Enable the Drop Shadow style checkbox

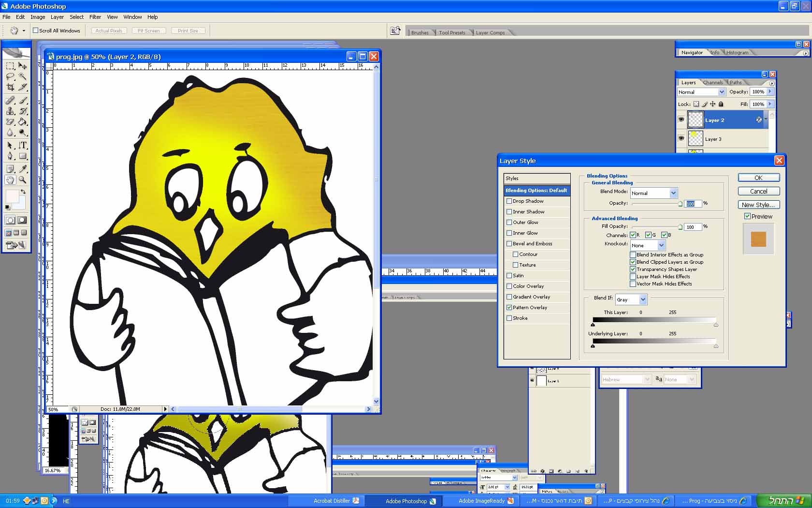pos(509,201)
